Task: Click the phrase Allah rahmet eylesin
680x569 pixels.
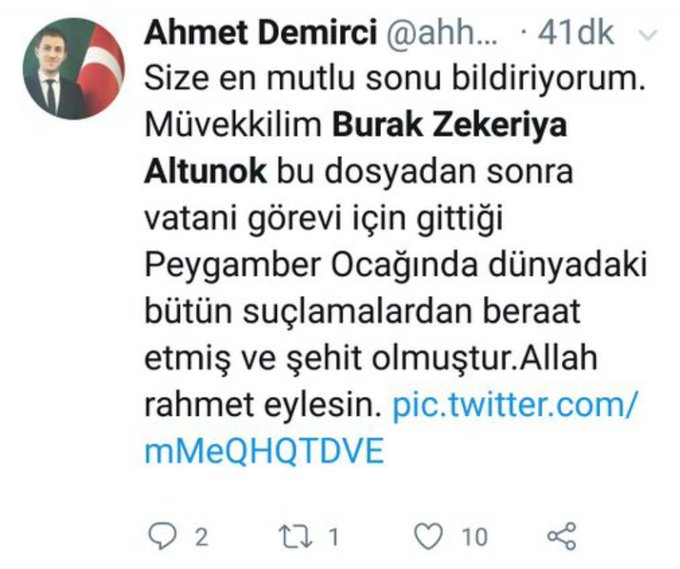Action: tap(371, 382)
